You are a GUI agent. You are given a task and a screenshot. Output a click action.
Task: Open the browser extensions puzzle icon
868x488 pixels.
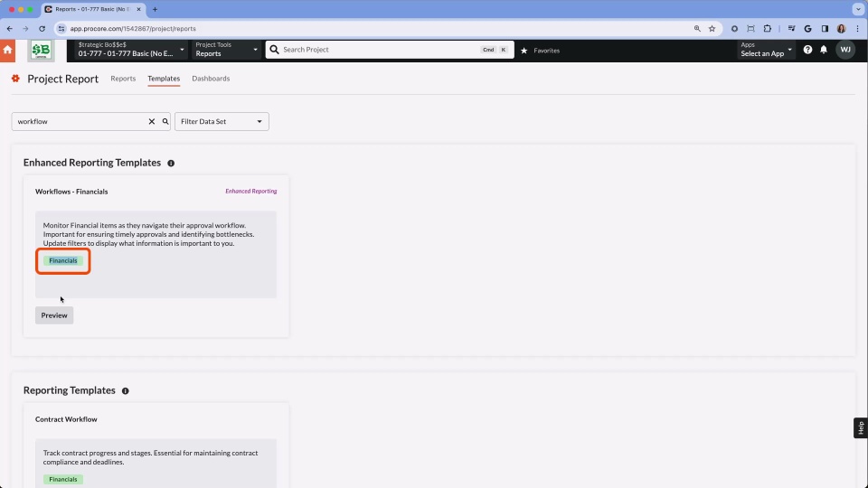point(768,29)
